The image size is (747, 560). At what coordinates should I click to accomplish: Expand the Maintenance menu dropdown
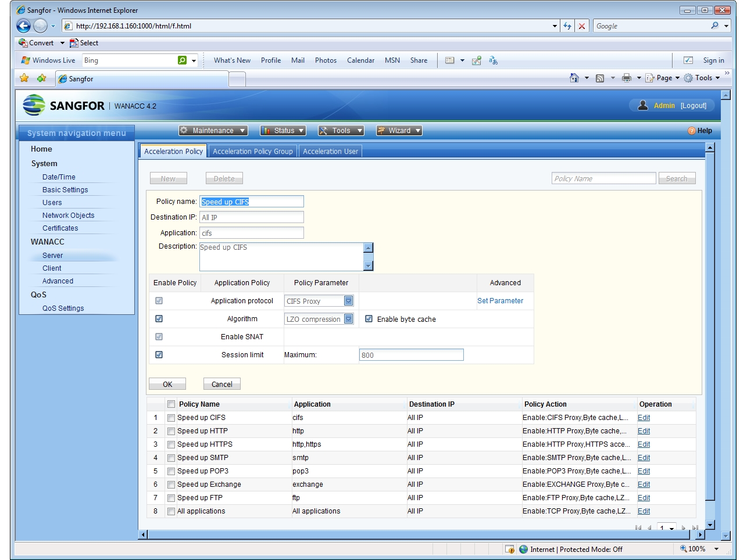(x=213, y=131)
